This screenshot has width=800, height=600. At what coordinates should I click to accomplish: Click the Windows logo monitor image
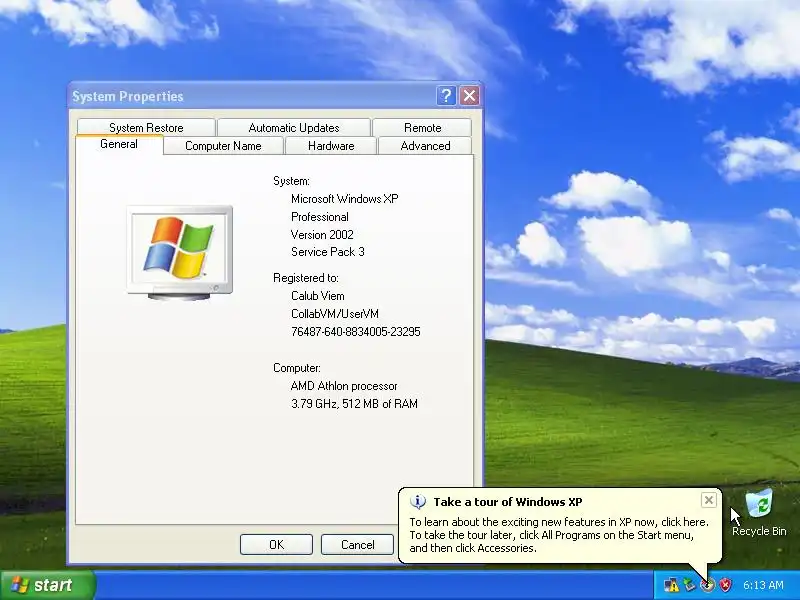180,253
